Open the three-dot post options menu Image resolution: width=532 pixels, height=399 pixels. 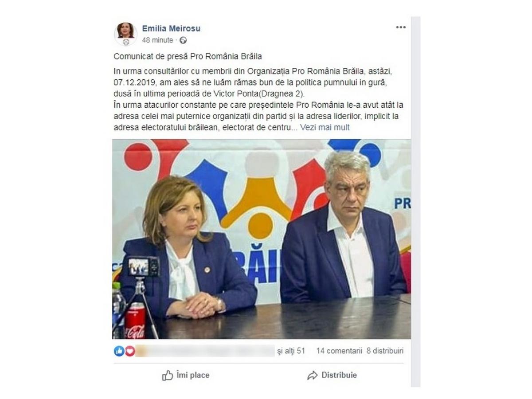(x=401, y=27)
